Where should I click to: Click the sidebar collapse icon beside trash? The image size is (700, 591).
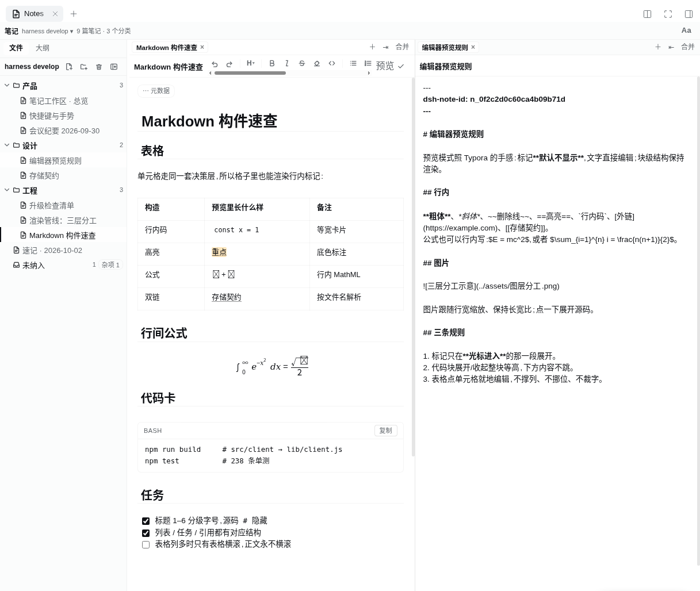click(x=114, y=67)
